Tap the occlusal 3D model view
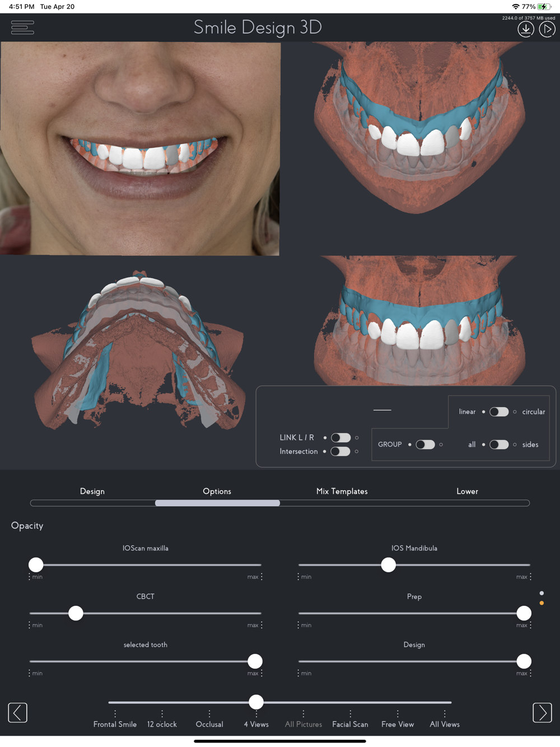Screen dimensions: 560x747 click(x=138, y=352)
